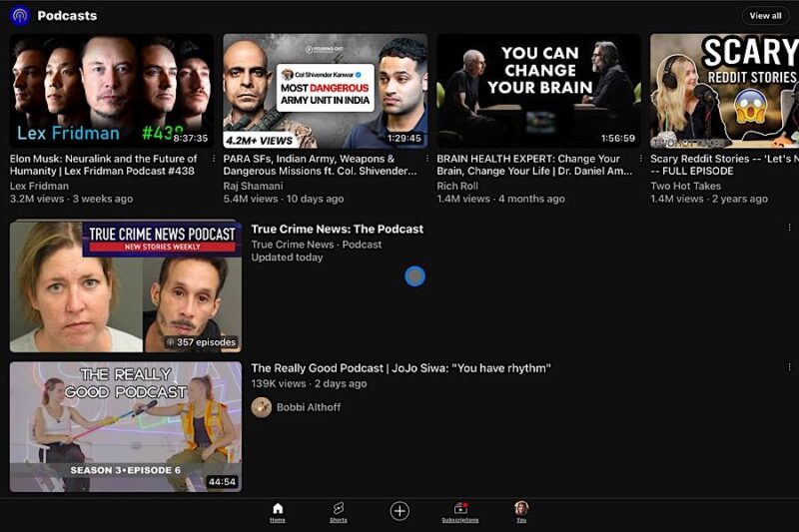Open Elon Musk Neuralink video thumbnail
The height and width of the screenshot is (532, 799).
(x=112, y=91)
